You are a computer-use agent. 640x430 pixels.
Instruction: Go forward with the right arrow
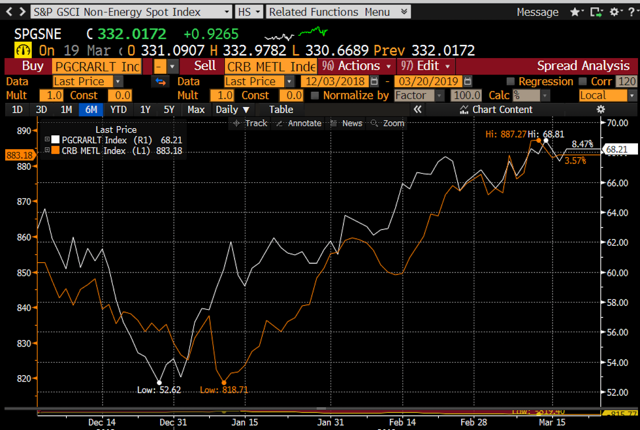click(x=22, y=12)
